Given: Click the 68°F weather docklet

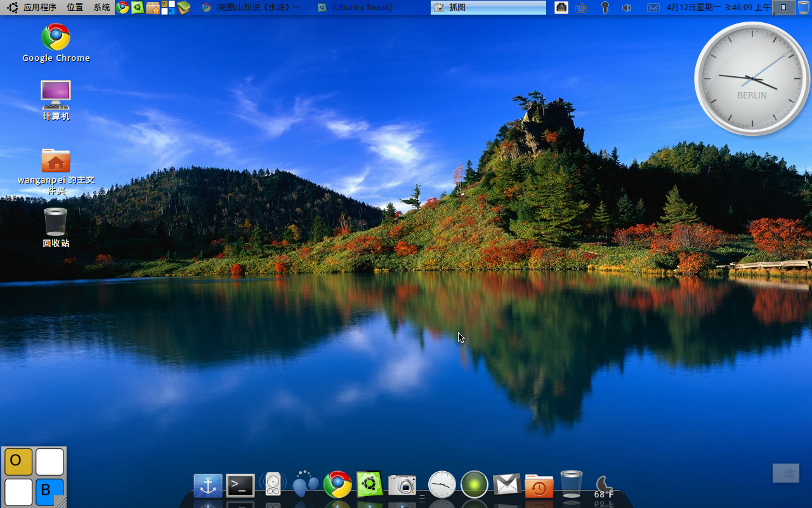Looking at the screenshot, I should tap(604, 488).
